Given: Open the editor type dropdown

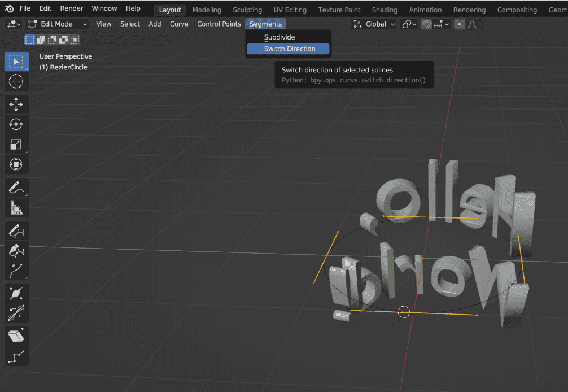Looking at the screenshot, I should click(14, 24).
